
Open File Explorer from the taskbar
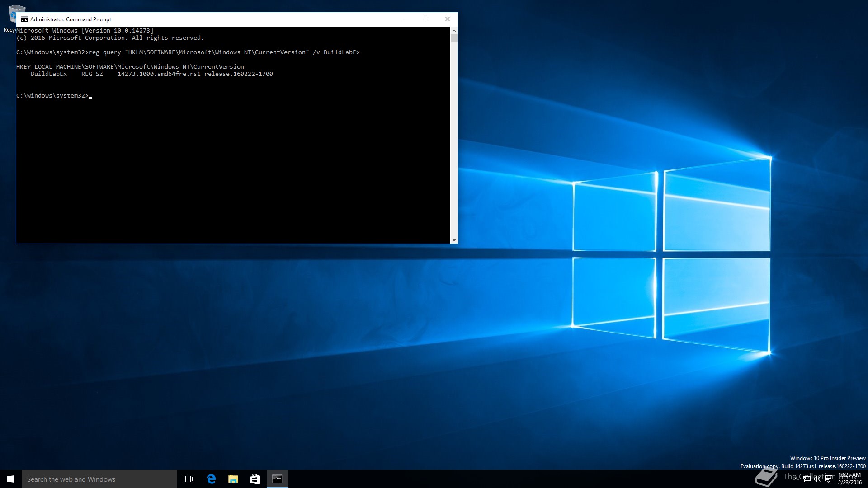[x=233, y=479]
